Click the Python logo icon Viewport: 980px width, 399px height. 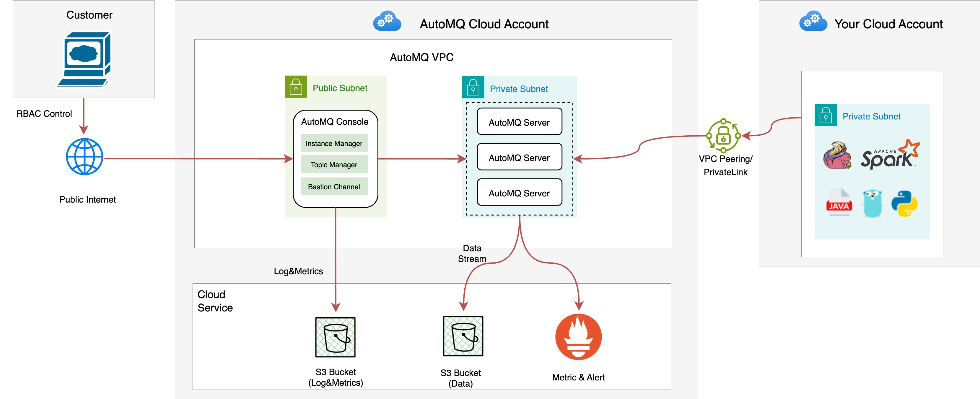click(x=904, y=204)
